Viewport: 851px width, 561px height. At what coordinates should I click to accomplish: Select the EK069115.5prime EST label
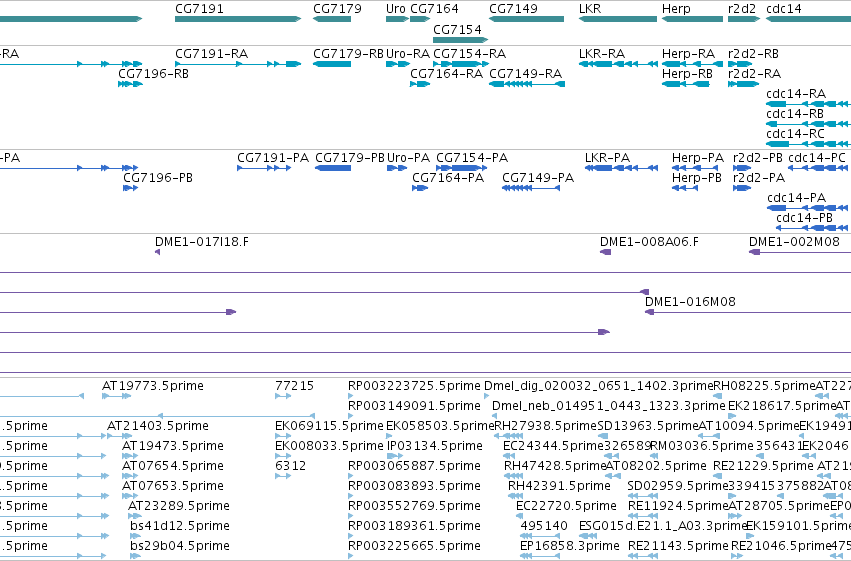click(329, 426)
